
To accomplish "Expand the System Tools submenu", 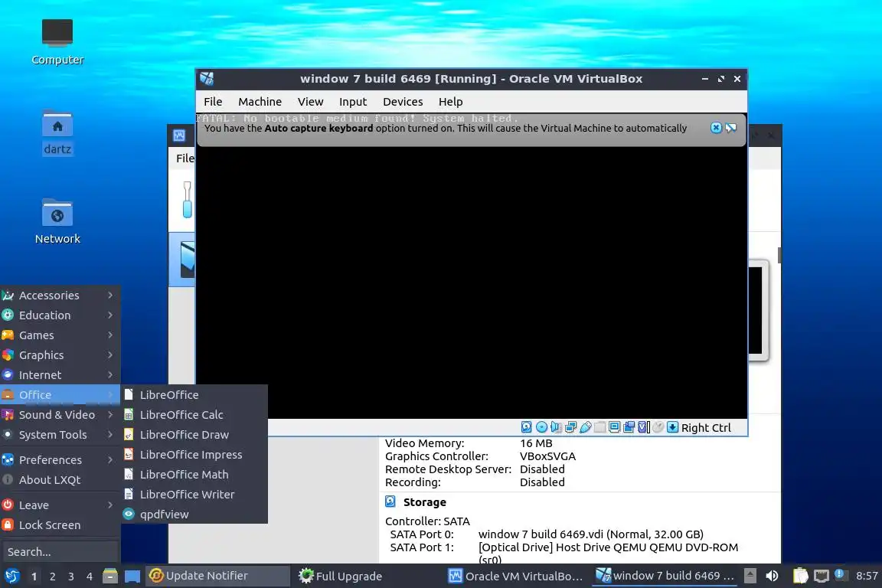I will [x=60, y=435].
